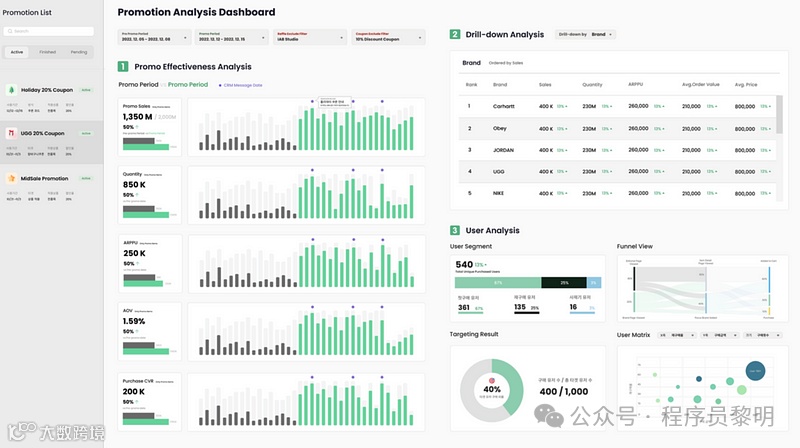Click the 16 user segment count
The image size is (800, 448).
click(573, 307)
